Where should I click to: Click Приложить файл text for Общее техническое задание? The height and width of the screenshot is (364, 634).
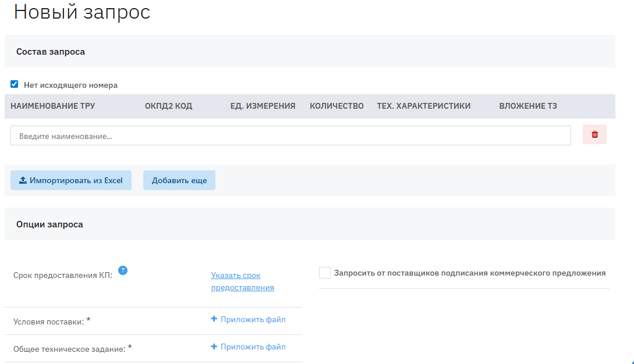[253, 347]
